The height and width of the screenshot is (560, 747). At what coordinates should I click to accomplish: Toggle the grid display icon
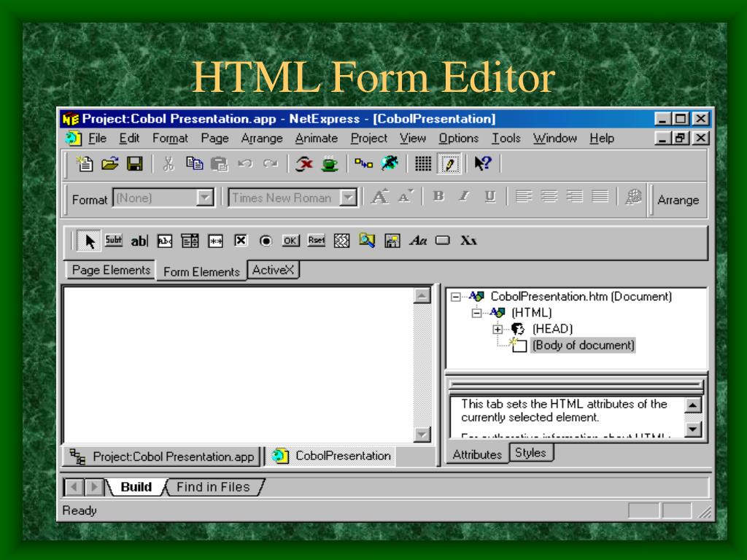click(422, 164)
